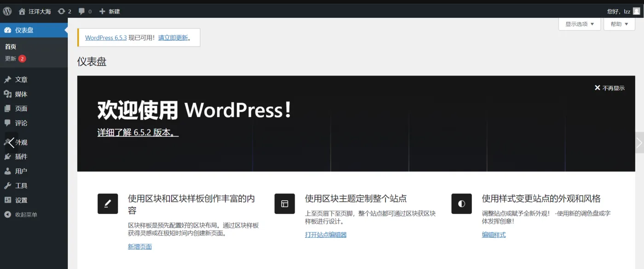Click the 新建 label in admin bar

114,11
